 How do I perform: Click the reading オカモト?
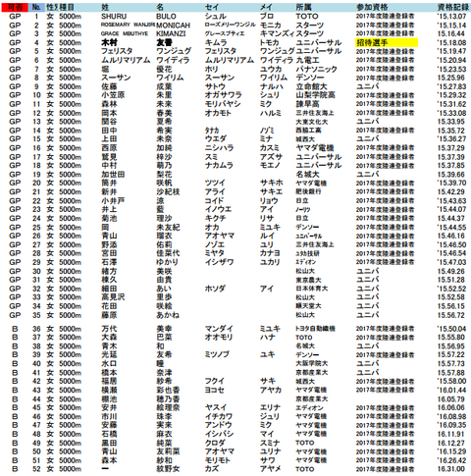coord(218,113)
